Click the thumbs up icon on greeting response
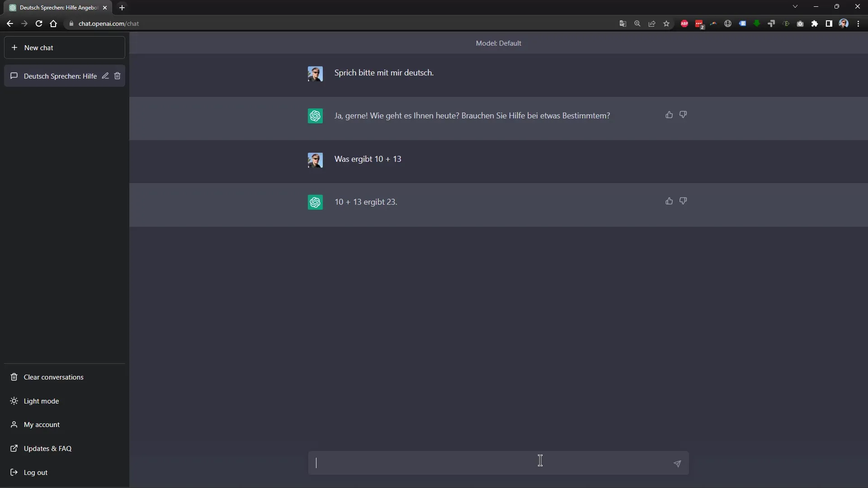The width and height of the screenshot is (868, 488). point(668,114)
